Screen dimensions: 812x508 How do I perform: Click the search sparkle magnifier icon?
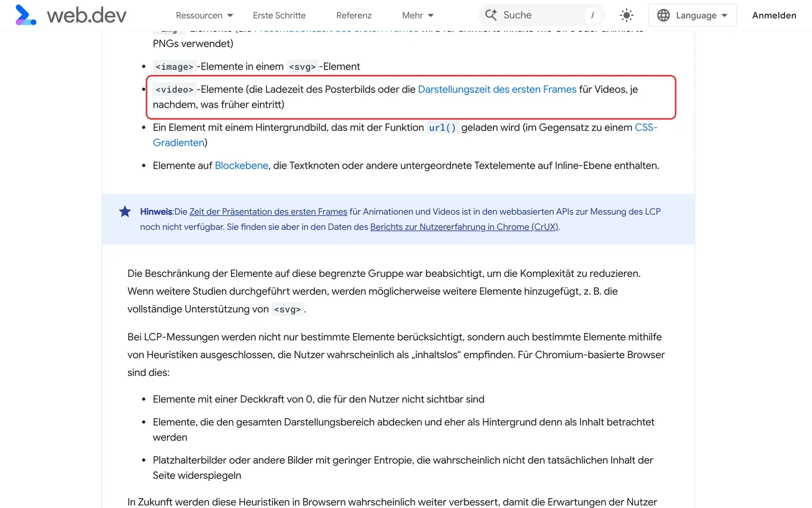coord(491,15)
